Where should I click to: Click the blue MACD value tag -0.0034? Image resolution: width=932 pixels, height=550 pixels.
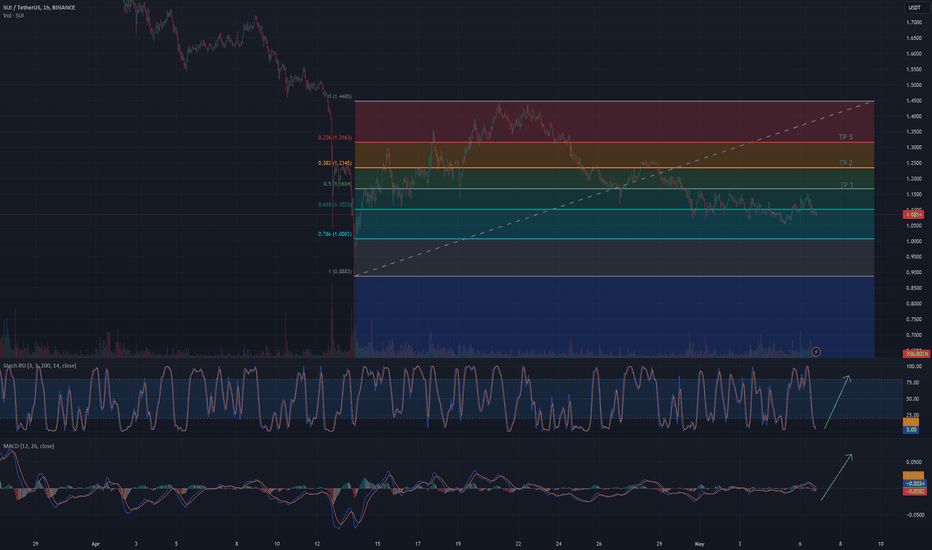click(x=914, y=483)
